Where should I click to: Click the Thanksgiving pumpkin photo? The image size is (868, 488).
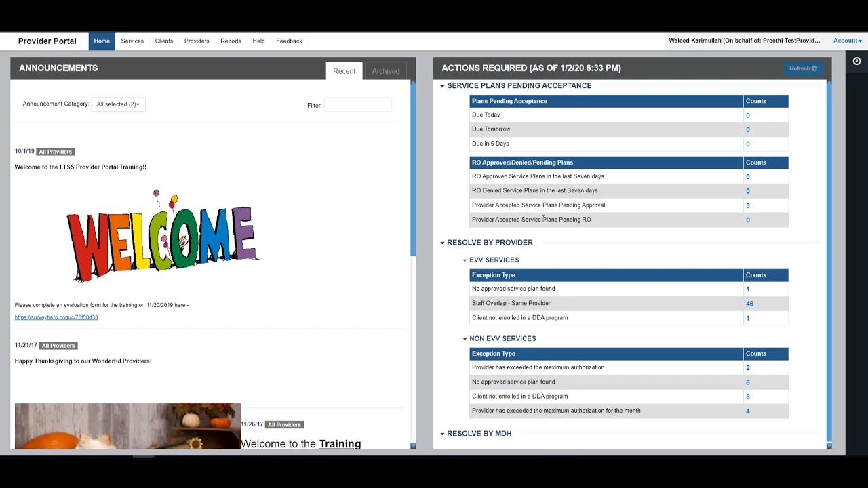[127, 426]
